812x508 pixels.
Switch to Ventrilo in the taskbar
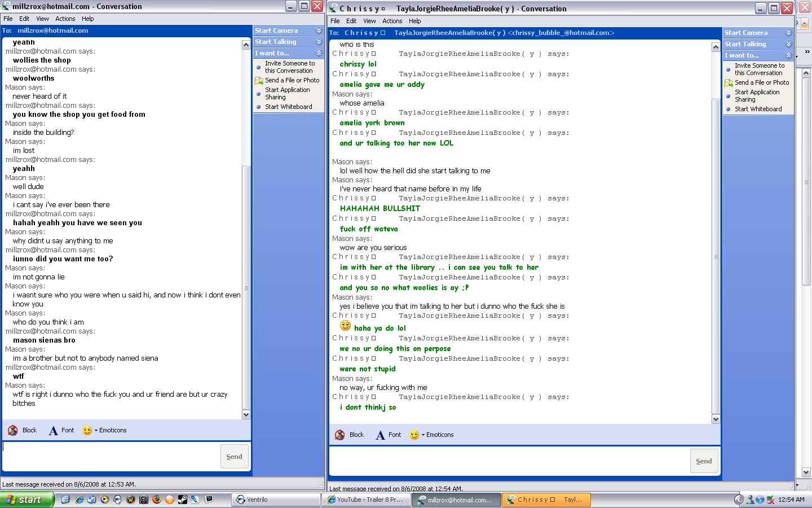[x=276, y=500]
